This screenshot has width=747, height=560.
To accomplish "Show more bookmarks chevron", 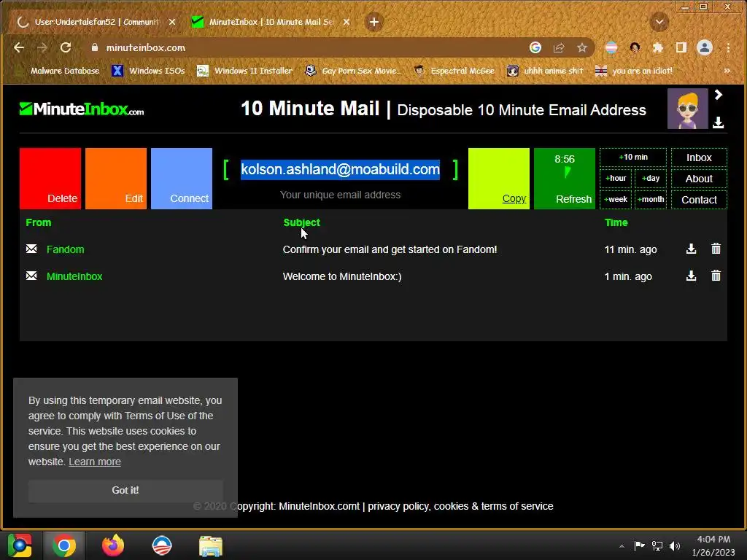I will 727,71.
